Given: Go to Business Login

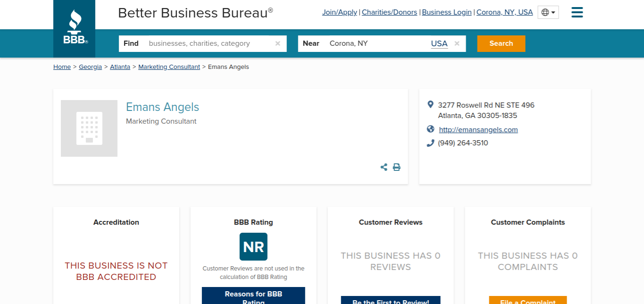Looking at the screenshot, I should [x=447, y=12].
